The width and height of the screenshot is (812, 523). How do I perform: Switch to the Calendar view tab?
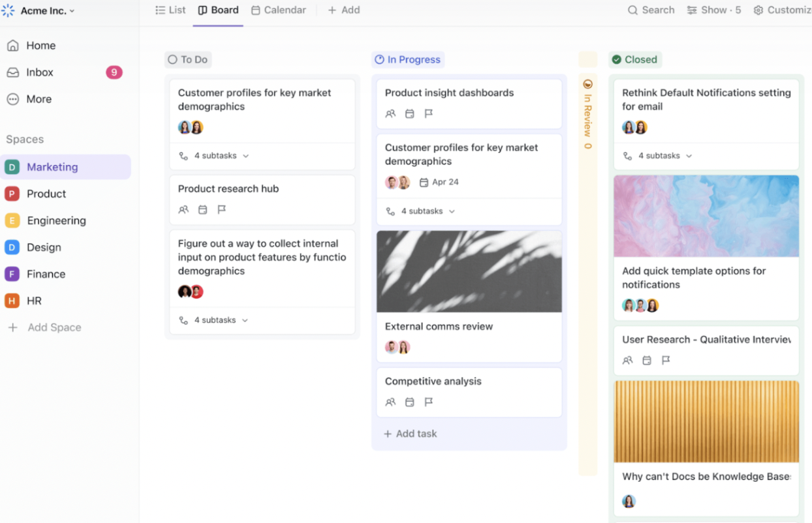279,10
